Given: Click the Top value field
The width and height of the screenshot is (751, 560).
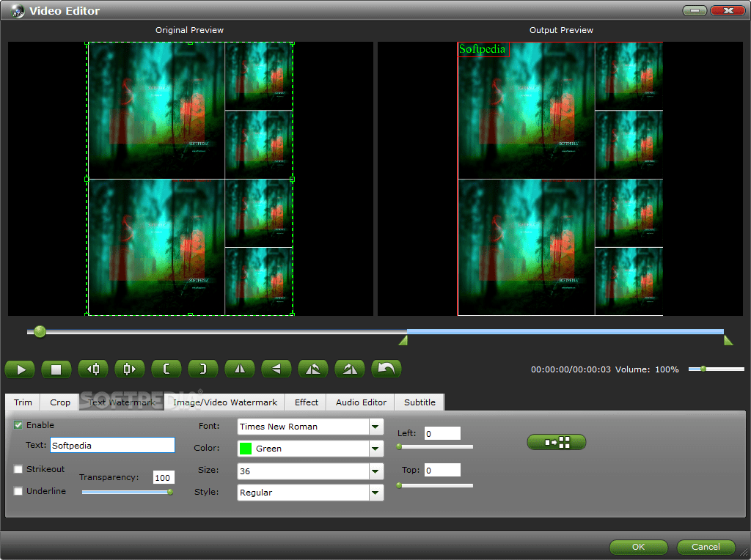Looking at the screenshot, I should click(442, 470).
